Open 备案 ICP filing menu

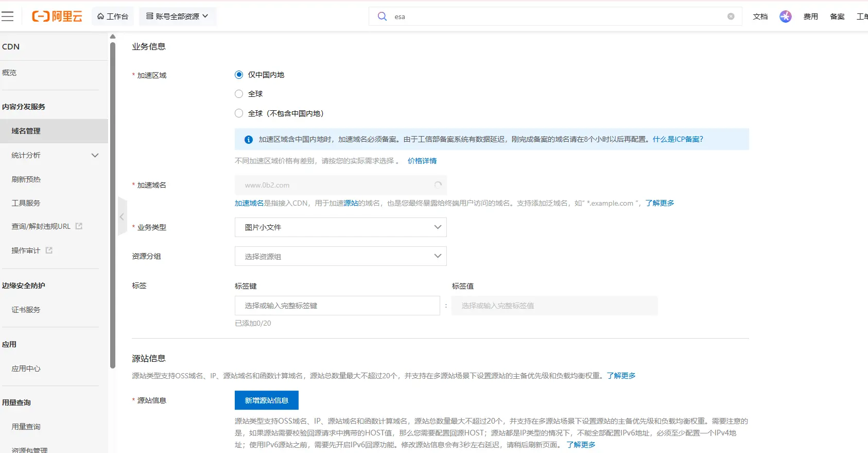point(837,16)
